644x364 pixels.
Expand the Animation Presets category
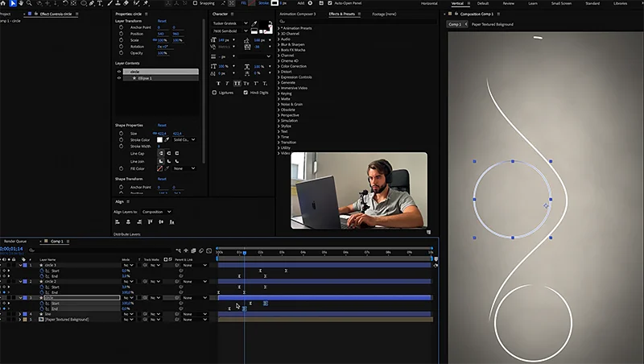pyautogui.click(x=279, y=28)
